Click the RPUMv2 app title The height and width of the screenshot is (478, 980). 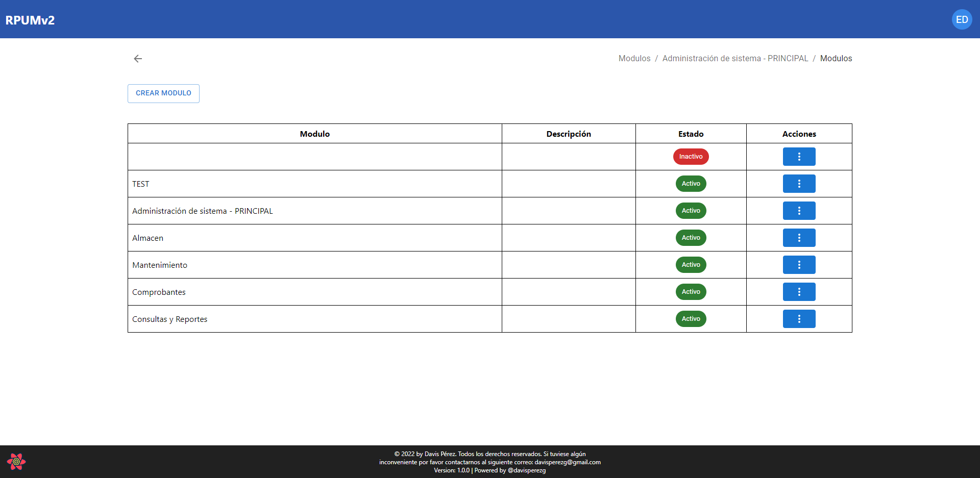tap(30, 20)
